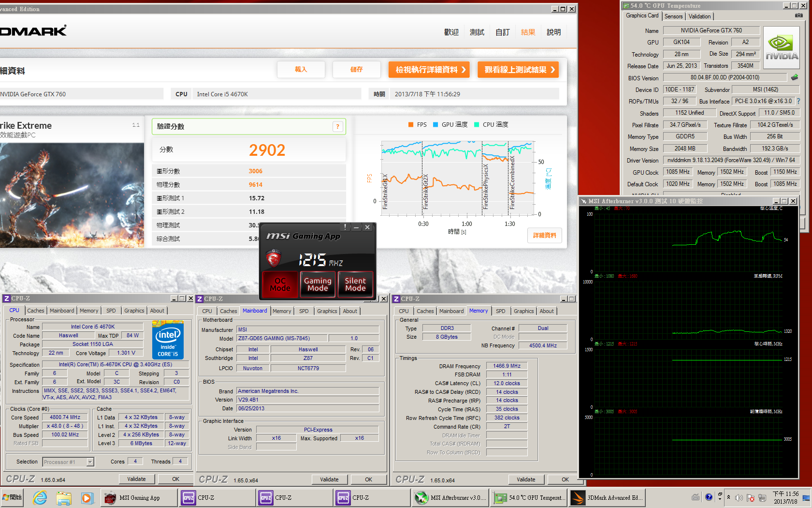
Task: Click the Action Center flag tray icon
Action: [x=751, y=498]
